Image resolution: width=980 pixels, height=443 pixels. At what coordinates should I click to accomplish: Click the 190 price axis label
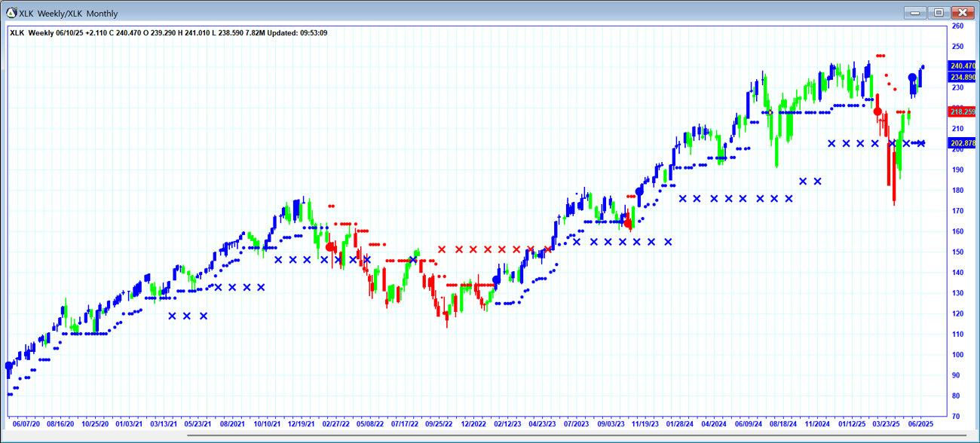point(958,170)
